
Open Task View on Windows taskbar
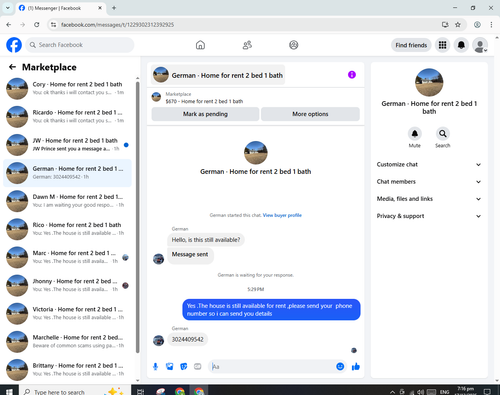pos(141,391)
